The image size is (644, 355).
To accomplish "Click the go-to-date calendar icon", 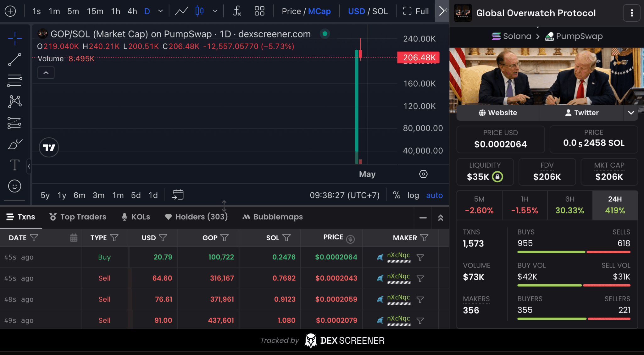I will 178,195.
